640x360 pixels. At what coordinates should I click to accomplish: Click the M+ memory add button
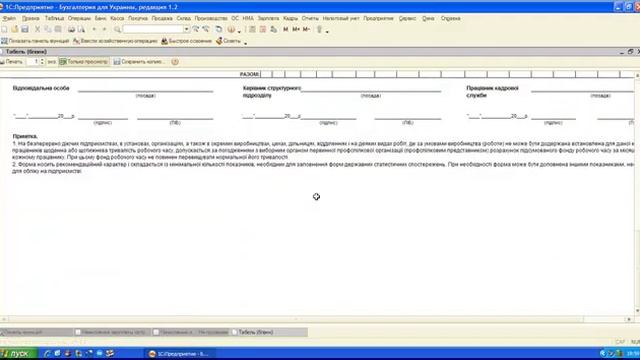click(296, 29)
